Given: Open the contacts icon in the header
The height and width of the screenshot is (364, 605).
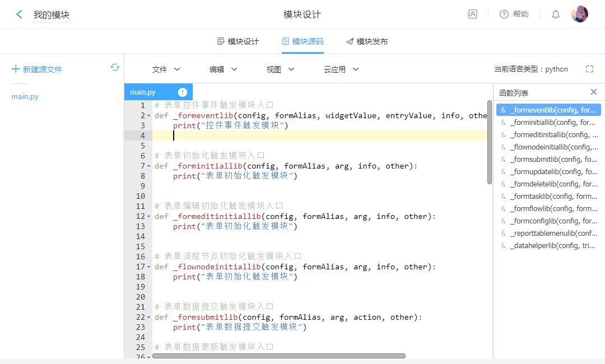Looking at the screenshot, I should pyautogui.click(x=472, y=15).
